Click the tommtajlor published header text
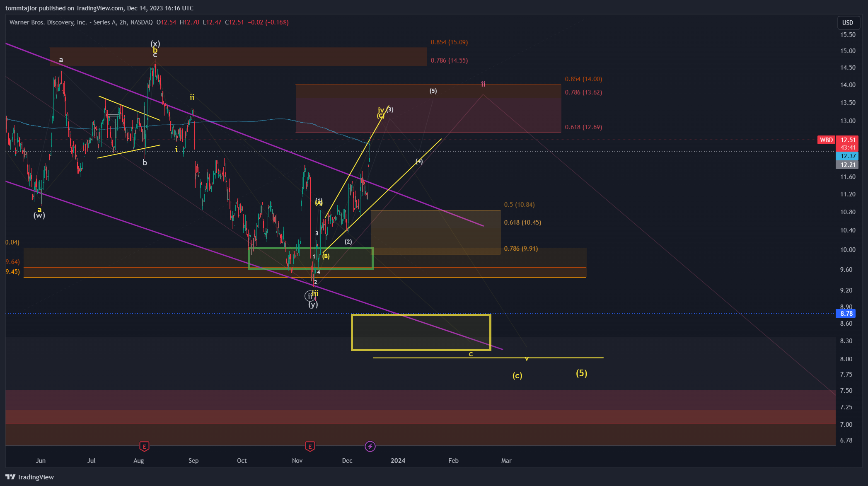 coord(99,8)
